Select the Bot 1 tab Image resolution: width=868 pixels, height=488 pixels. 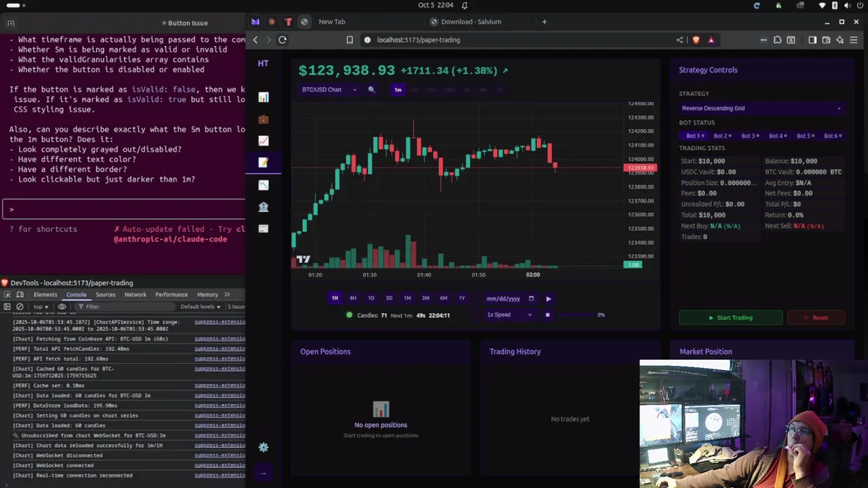coord(694,136)
